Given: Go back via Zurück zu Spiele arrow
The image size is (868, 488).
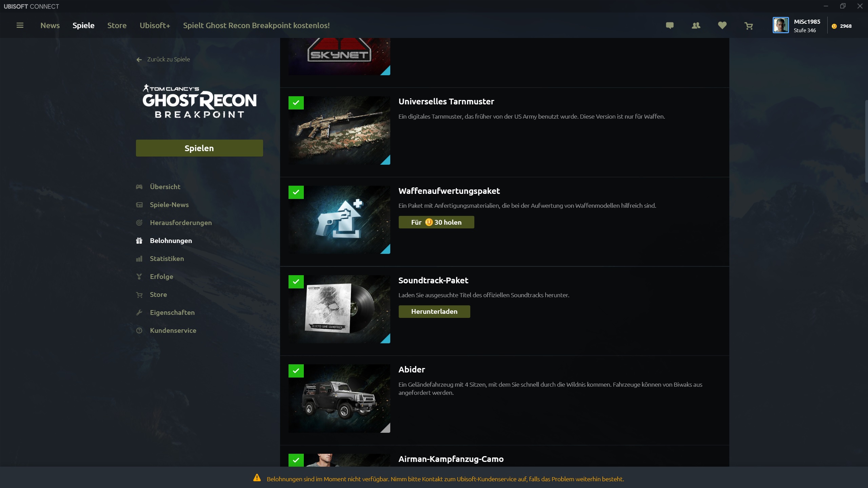Looking at the screenshot, I should 139,60.
